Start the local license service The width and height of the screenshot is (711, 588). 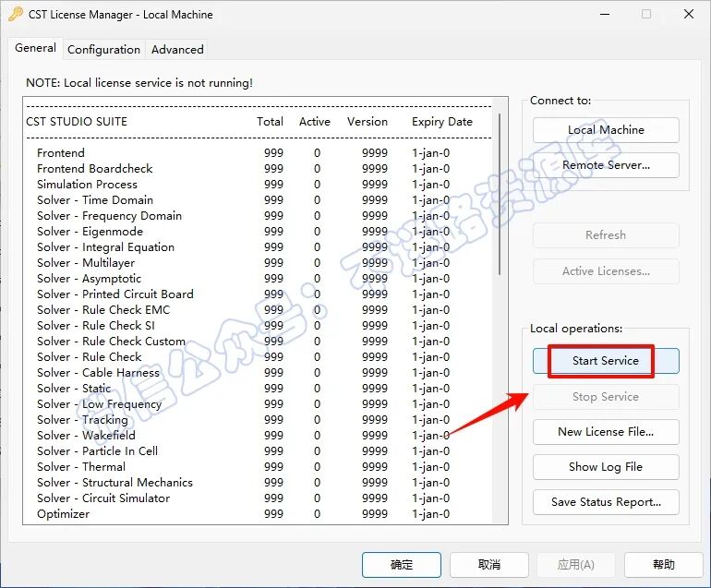(x=606, y=361)
